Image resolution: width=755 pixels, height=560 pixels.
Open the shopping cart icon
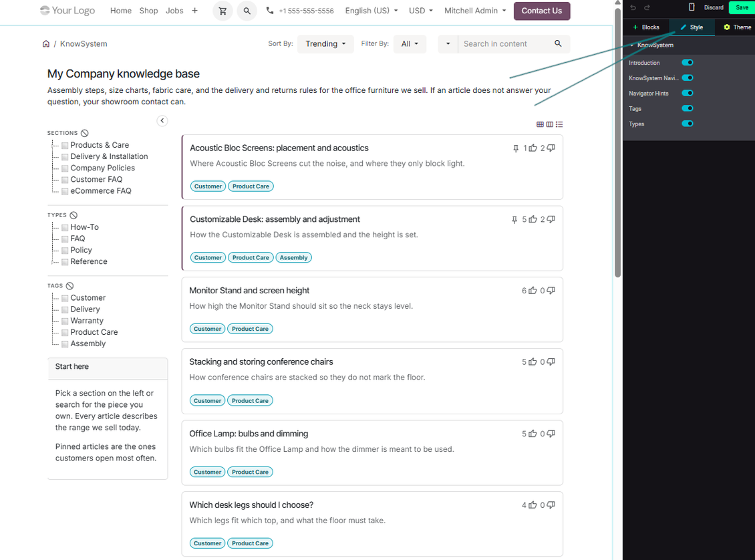pyautogui.click(x=222, y=11)
